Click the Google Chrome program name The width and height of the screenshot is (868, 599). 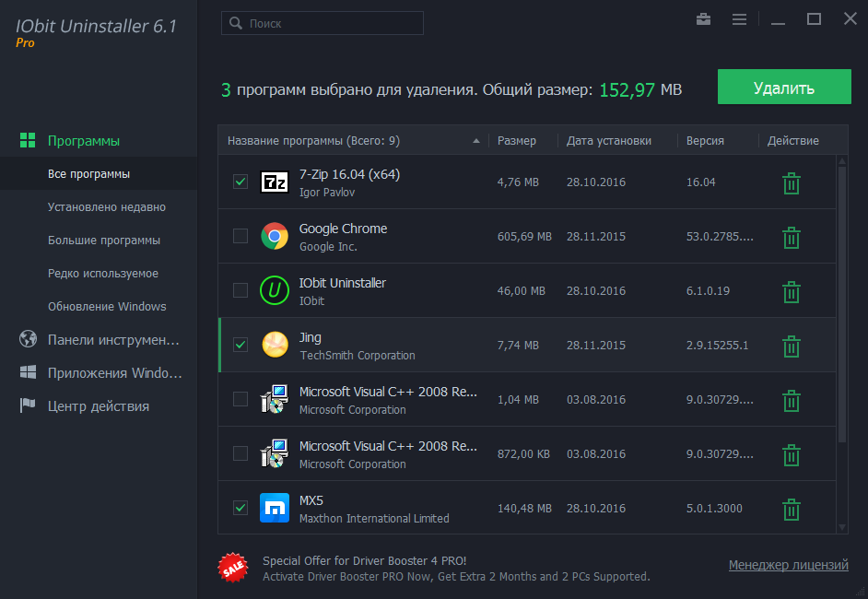tap(343, 229)
